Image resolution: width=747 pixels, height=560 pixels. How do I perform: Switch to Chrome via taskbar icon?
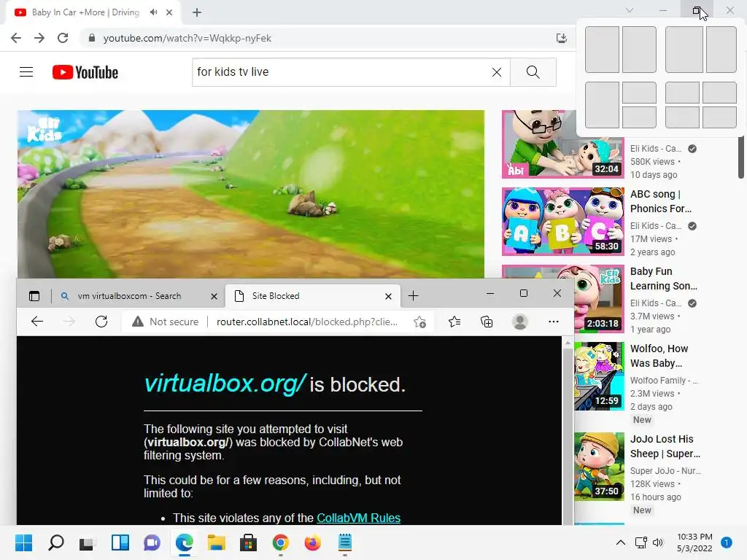(281, 542)
